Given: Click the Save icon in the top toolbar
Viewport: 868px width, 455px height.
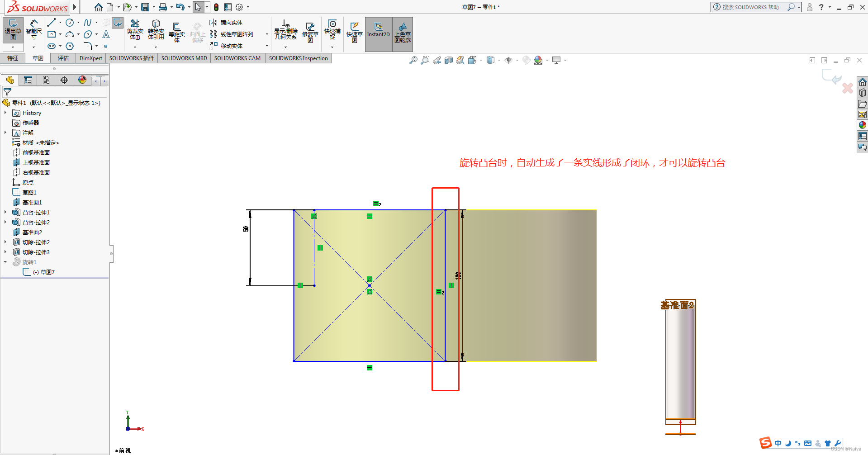Looking at the screenshot, I should pyautogui.click(x=145, y=7).
